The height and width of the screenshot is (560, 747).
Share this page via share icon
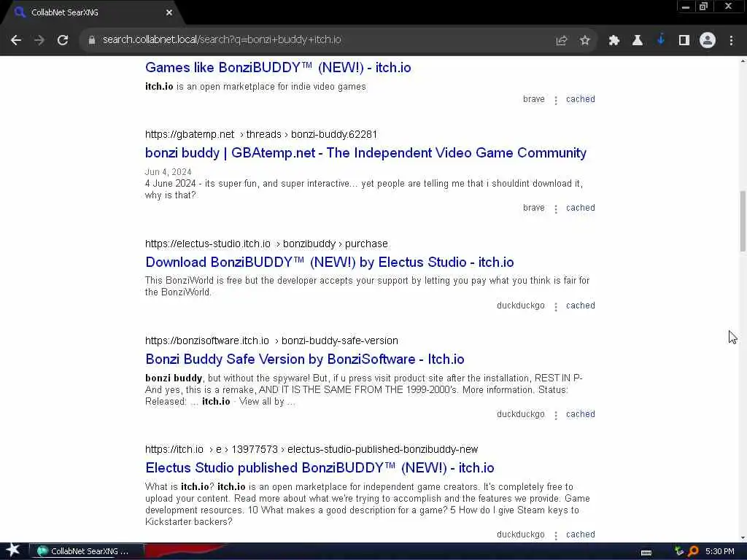pos(562,41)
